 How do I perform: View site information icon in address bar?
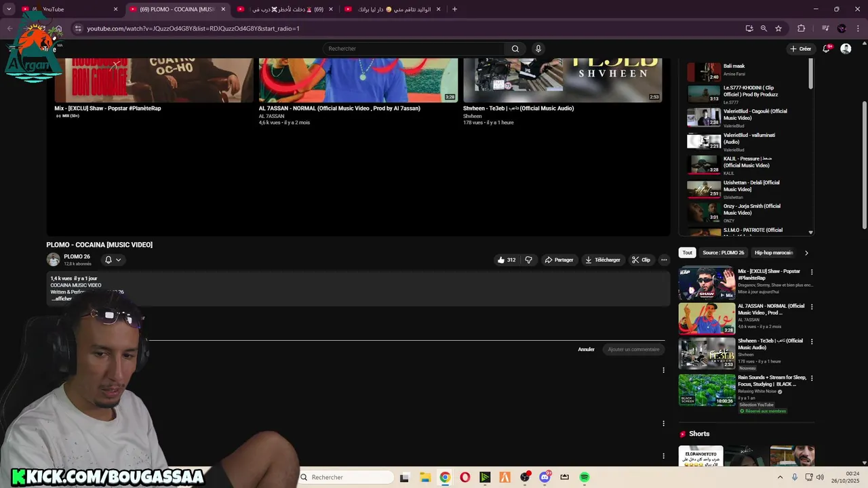pos(78,28)
